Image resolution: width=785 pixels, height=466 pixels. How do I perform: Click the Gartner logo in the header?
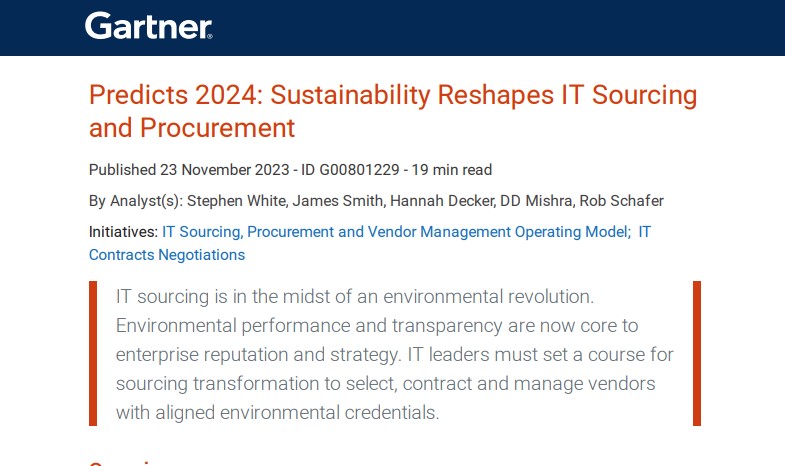[148, 26]
